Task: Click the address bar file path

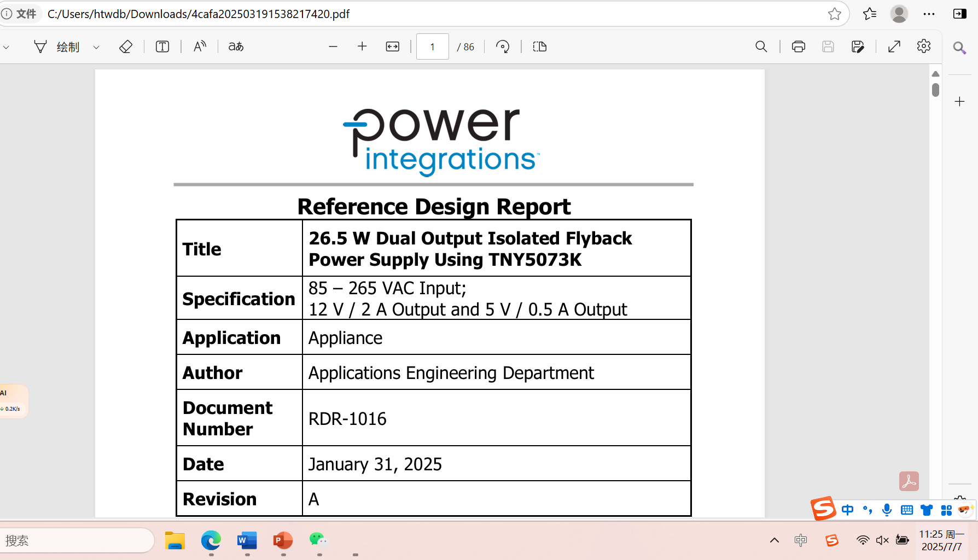Action: [199, 14]
